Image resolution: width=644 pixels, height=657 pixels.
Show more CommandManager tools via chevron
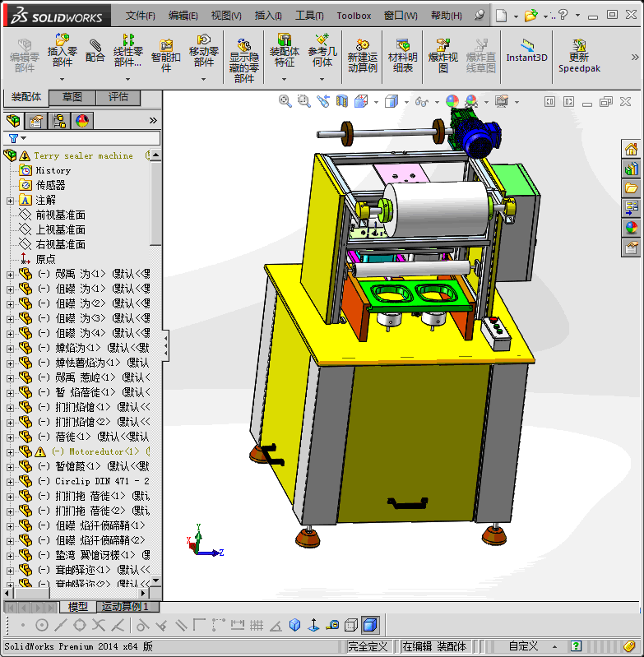coord(635,57)
